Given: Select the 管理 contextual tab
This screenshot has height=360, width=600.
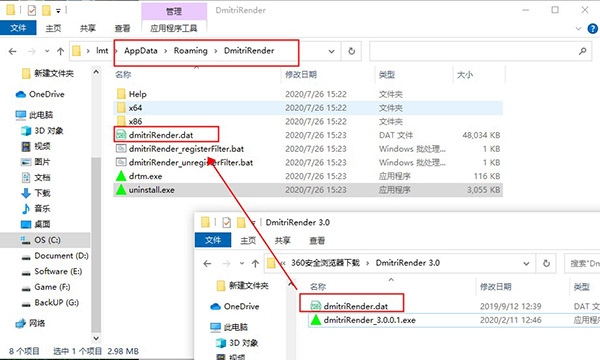Looking at the screenshot, I should [174, 11].
